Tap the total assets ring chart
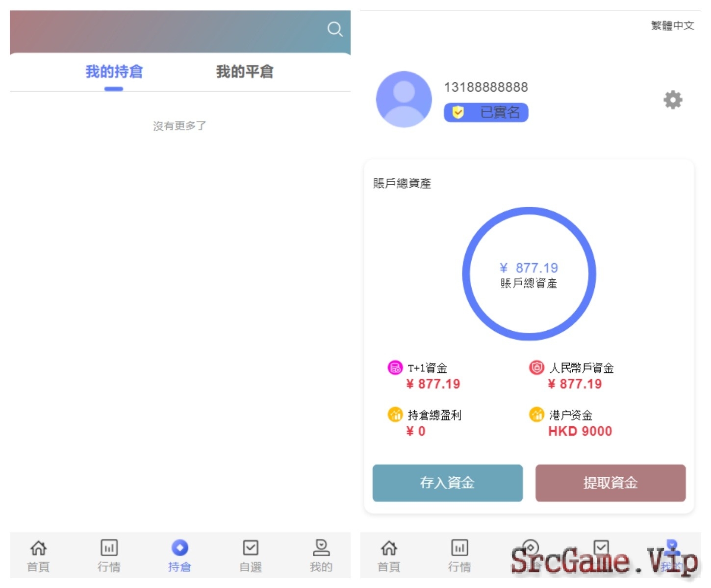Screen dimensions: 711x588 tap(529, 274)
